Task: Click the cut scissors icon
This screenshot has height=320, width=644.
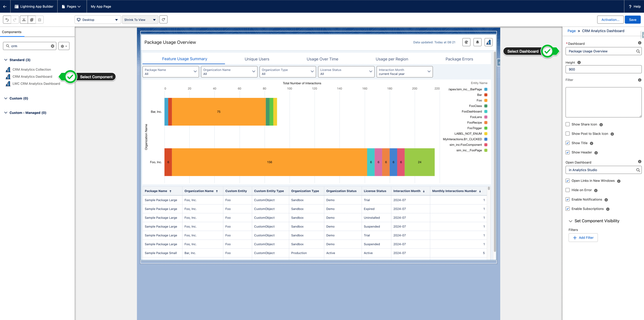Action: pyautogui.click(x=24, y=20)
